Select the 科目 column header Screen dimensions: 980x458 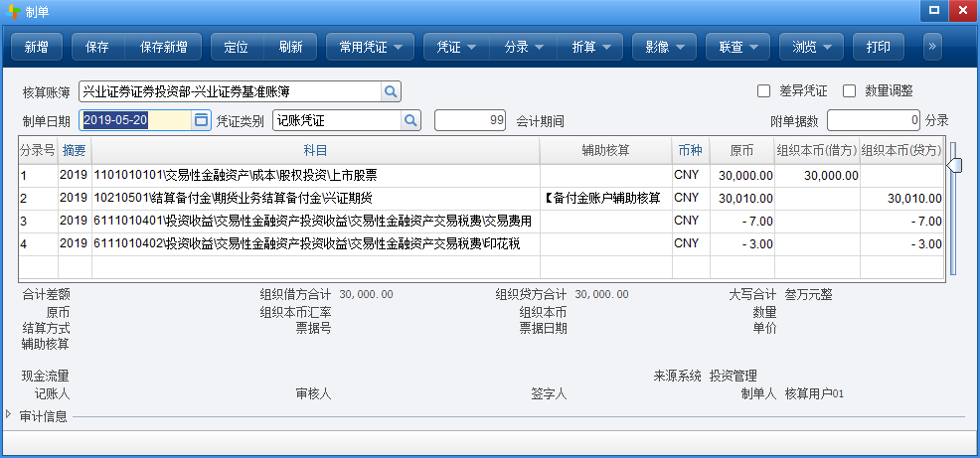pyautogui.click(x=315, y=150)
